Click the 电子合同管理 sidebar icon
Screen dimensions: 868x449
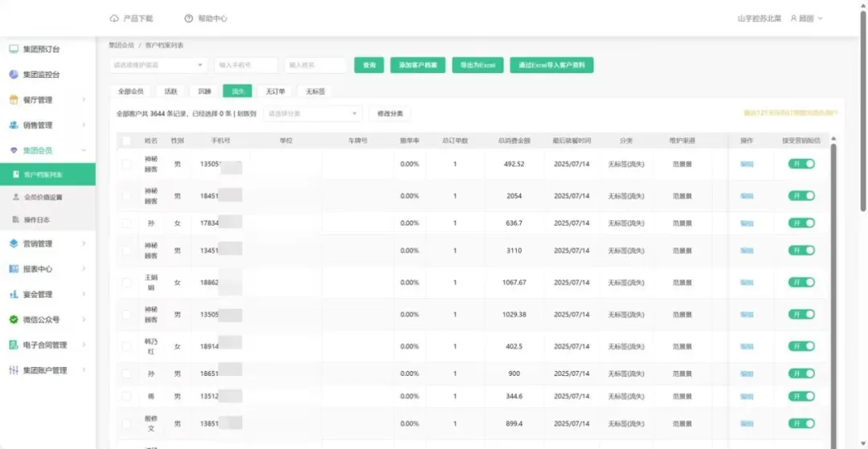[14, 345]
